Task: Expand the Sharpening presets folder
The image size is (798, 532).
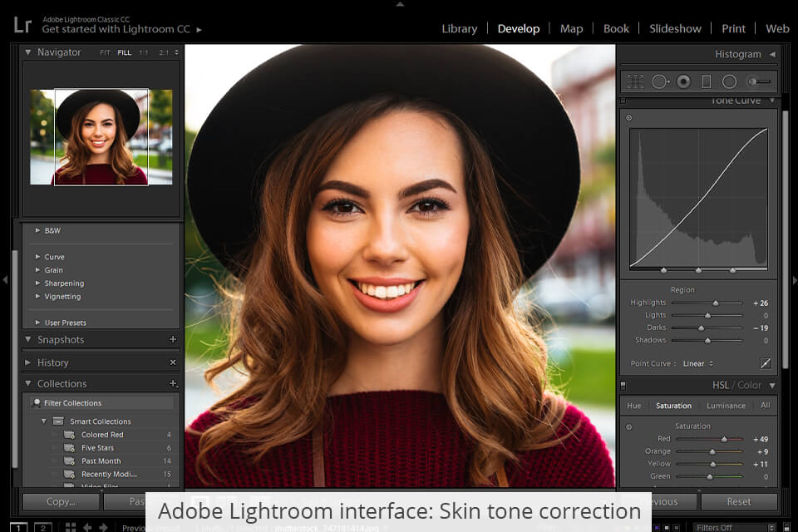Action: click(x=37, y=283)
